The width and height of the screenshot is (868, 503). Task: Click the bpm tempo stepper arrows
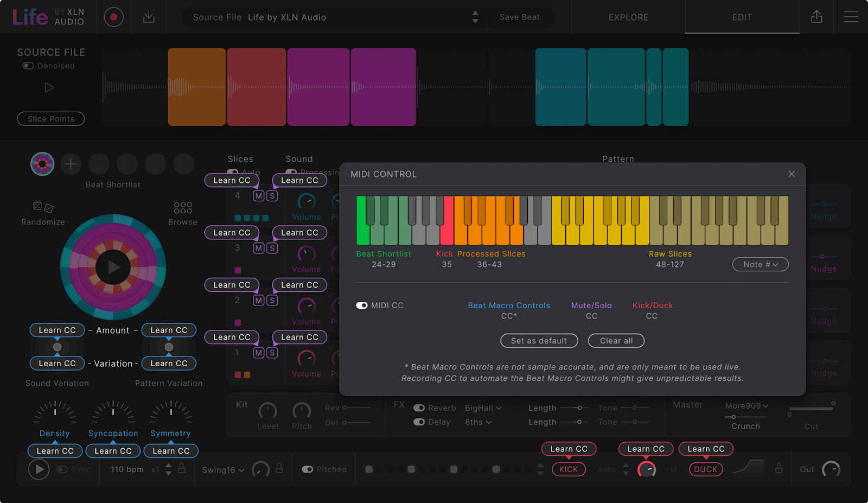169,469
